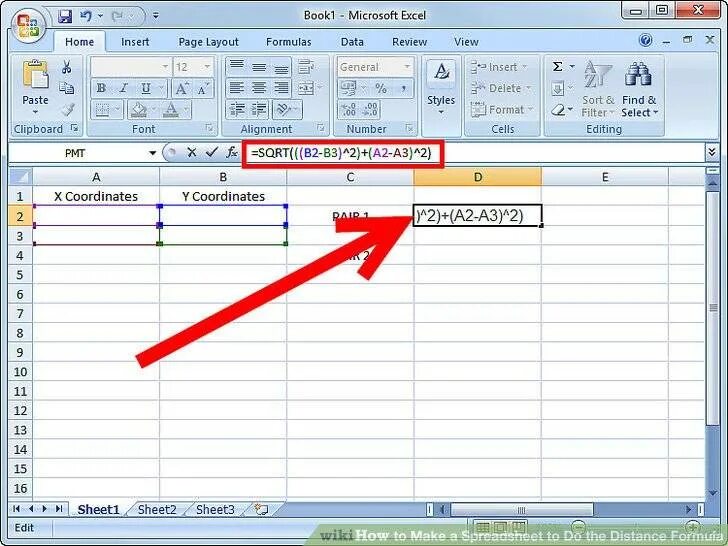The image size is (728, 546).
Task: Open text Orientation options
Action: tap(287, 110)
